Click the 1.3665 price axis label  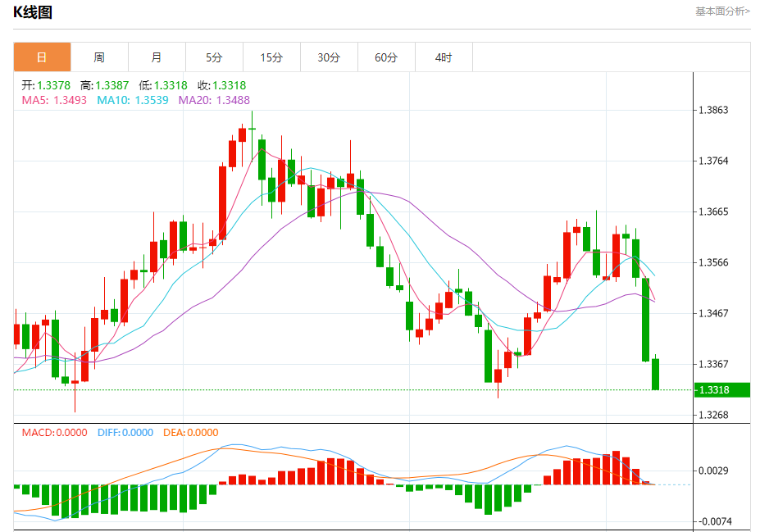point(713,211)
